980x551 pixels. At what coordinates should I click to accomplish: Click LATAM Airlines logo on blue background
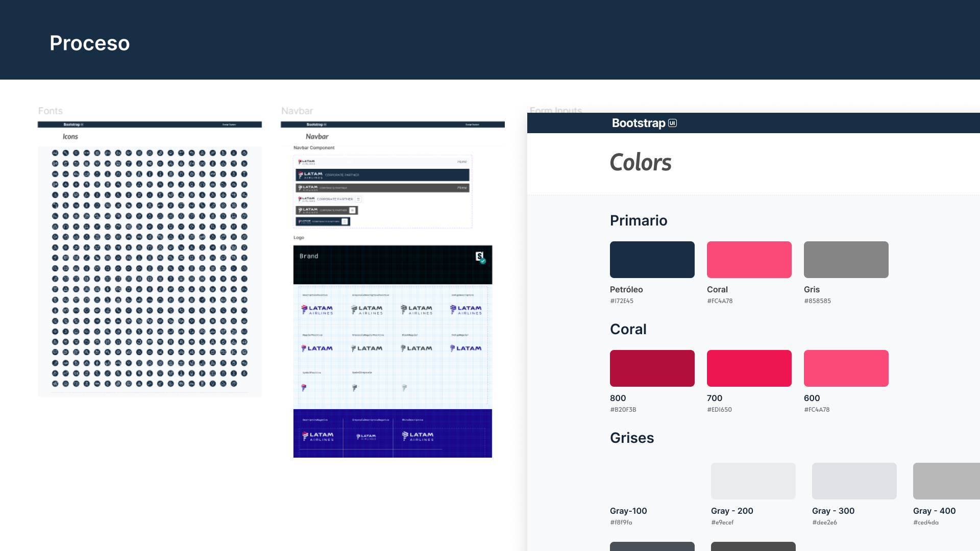(317, 436)
